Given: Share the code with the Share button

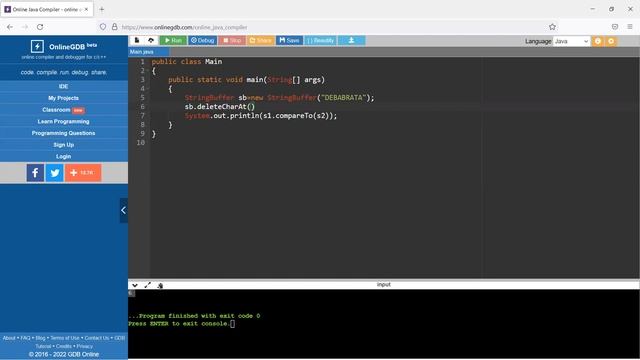Looking at the screenshot, I should point(260,40).
